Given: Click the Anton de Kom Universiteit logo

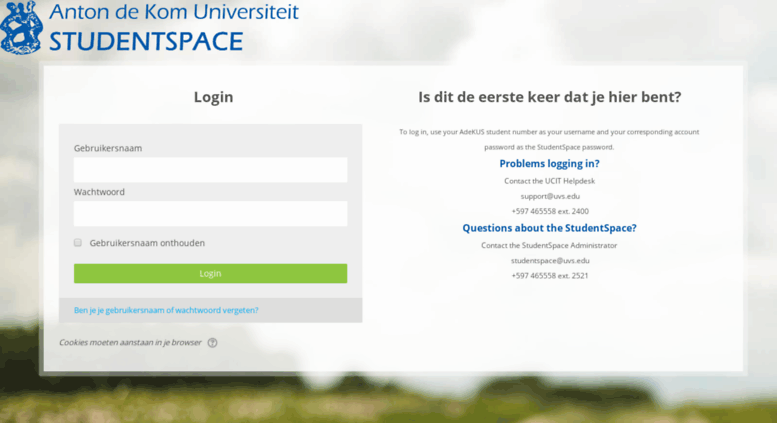Looking at the screenshot, I should (x=21, y=27).
